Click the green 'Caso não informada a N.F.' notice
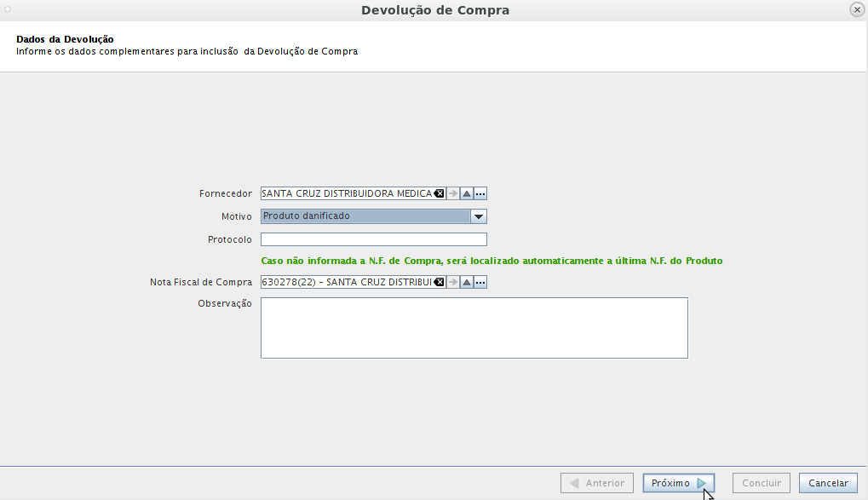Screen dimensions: 868x500 491,261
